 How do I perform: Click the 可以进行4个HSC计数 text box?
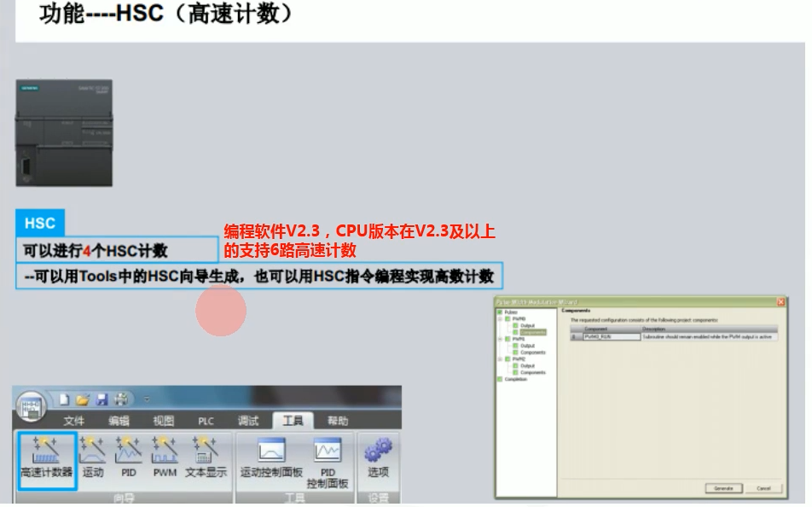[117, 250]
